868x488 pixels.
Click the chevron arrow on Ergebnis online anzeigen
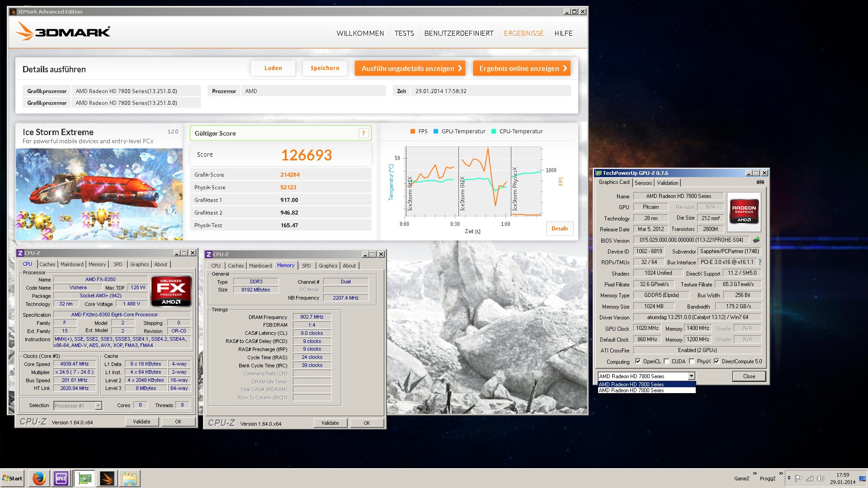(x=565, y=68)
